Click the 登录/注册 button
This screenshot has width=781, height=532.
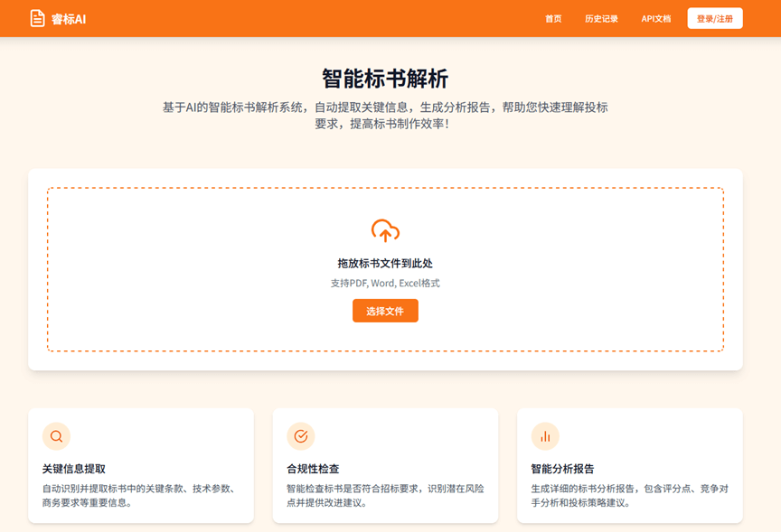[717, 17]
